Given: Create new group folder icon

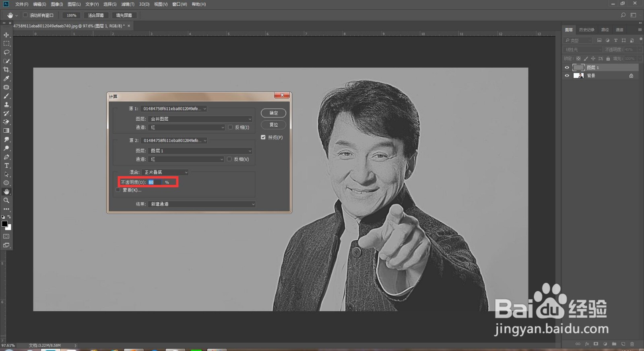Looking at the screenshot, I should pos(614,344).
